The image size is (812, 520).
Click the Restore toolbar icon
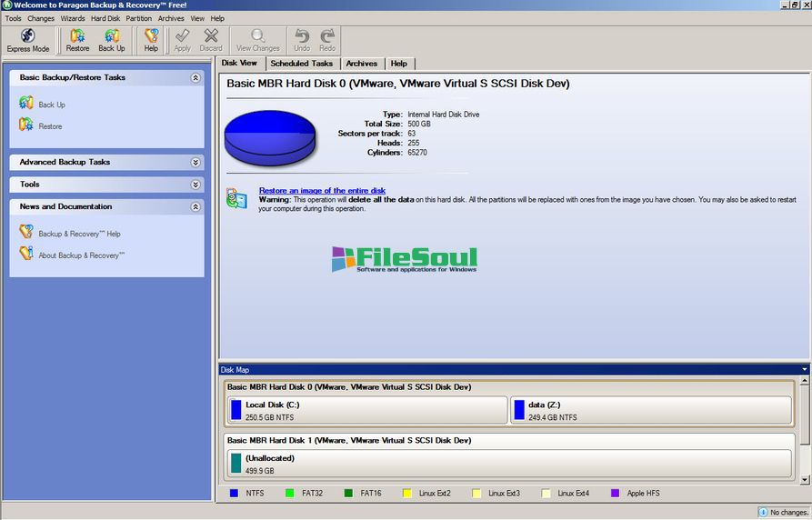click(x=78, y=36)
